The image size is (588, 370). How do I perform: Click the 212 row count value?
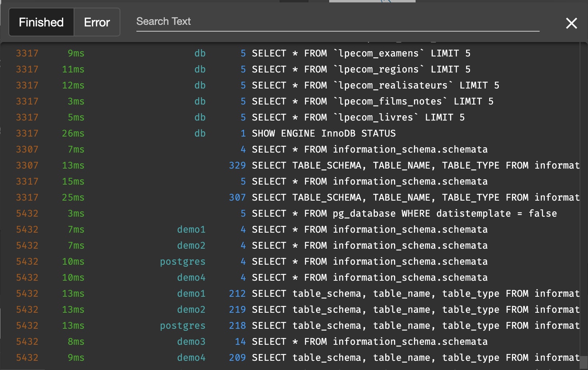(237, 294)
